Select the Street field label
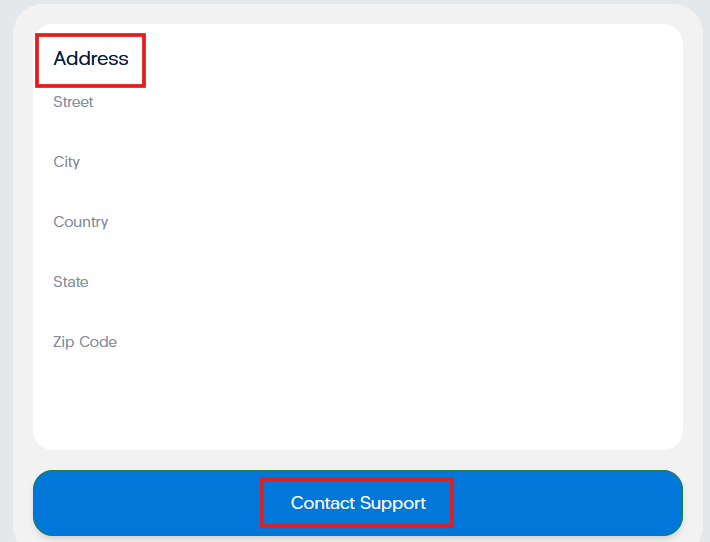The width and height of the screenshot is (710, 542). coord(73,102)
